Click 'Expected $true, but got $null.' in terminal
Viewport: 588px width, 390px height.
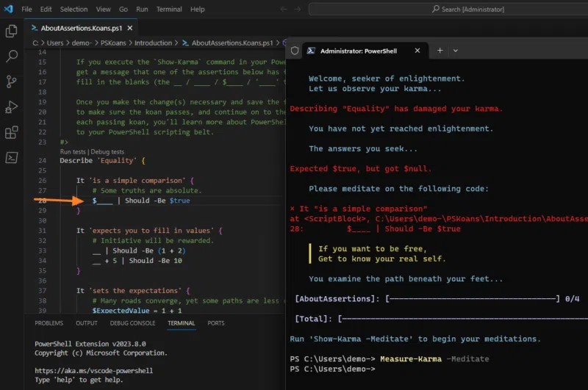[361, 169]
